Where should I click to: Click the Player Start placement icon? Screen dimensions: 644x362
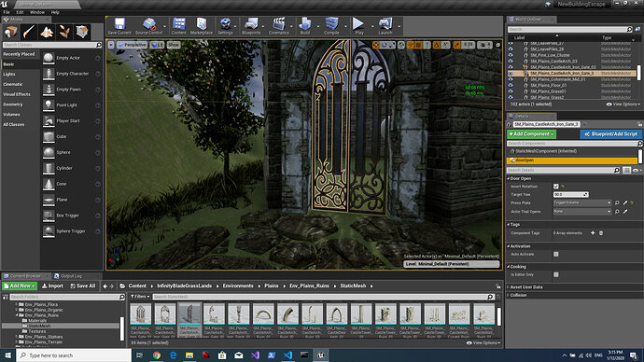coord(49,120)
